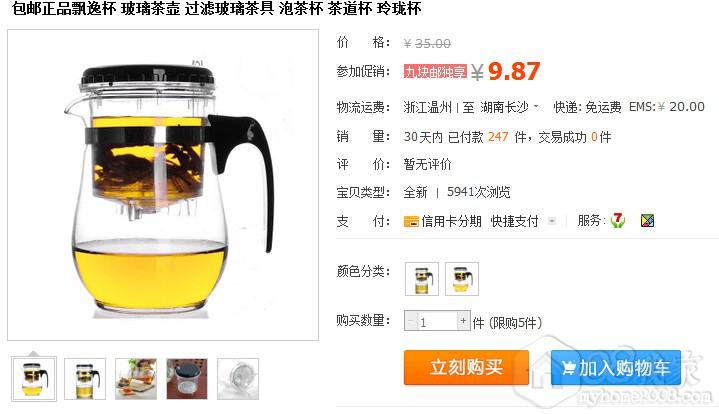Select the second color option swatch
Image resolution: width=719 pixels, height=414 pixels.
pos(462,279)
